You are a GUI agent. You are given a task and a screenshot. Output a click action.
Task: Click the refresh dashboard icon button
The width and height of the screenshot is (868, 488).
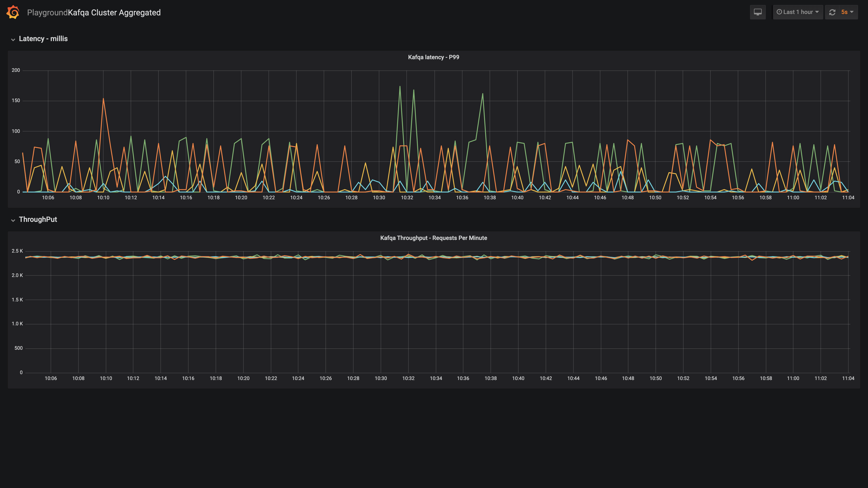[832, 12]
